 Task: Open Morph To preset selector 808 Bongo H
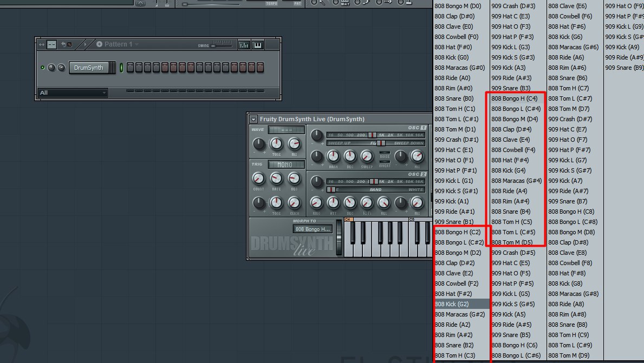(x=313, y=229)
